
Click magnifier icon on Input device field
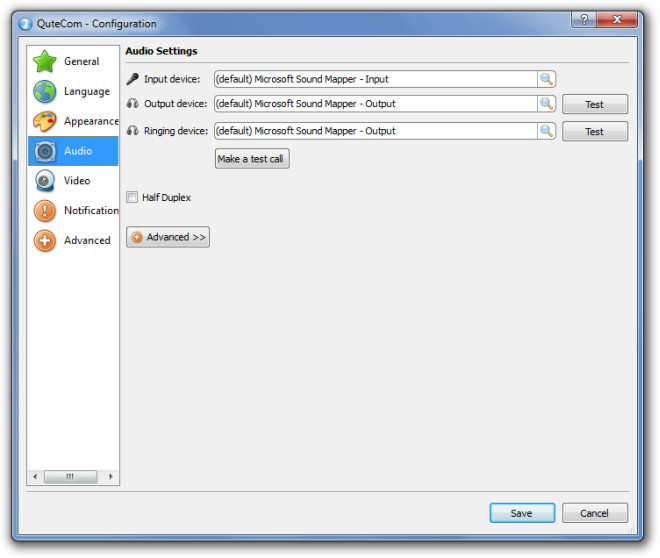546,79
